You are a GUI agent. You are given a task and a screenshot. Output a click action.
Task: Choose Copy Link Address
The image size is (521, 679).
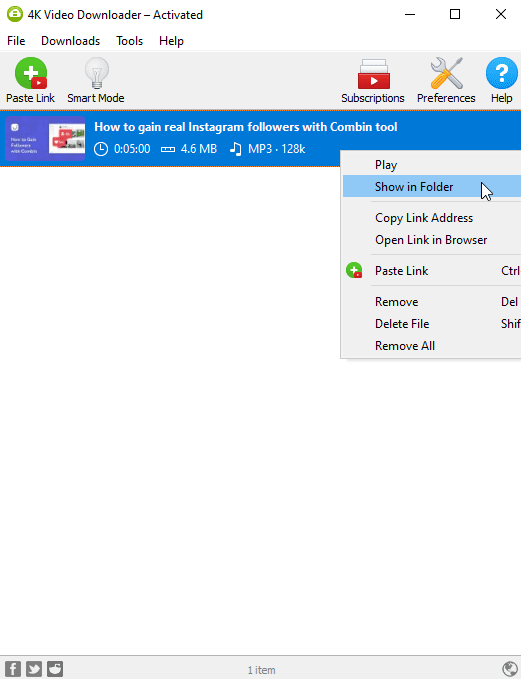(x=432, y=217)
